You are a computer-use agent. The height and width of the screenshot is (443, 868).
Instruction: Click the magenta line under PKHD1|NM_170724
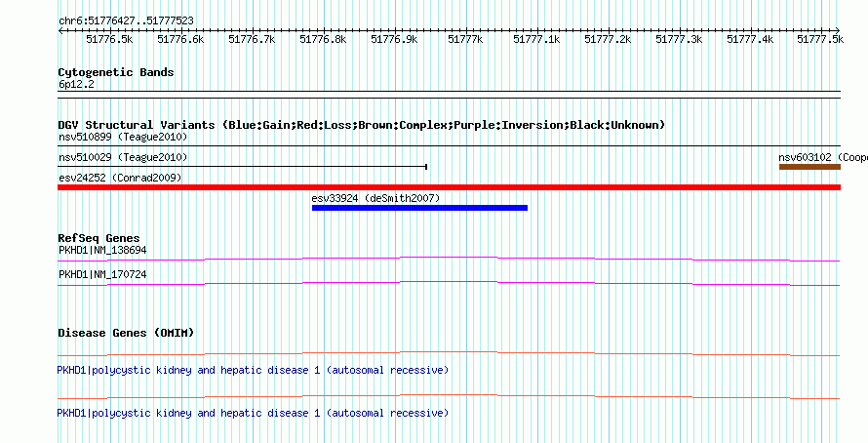coord(449,283)
